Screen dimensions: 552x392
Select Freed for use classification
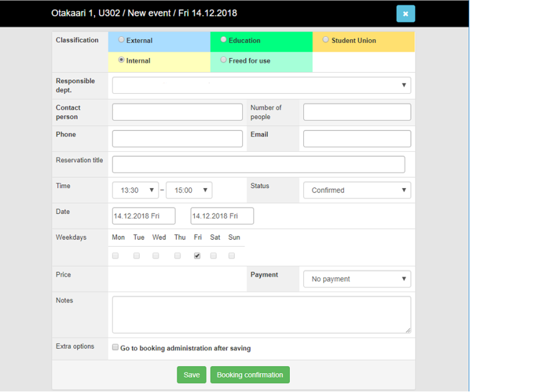tap(223, 60)
